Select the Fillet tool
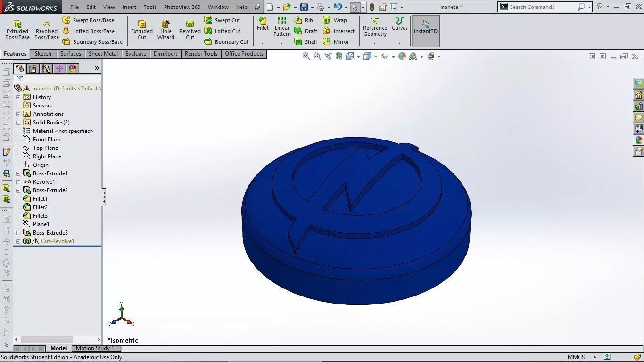 point(263,25)
